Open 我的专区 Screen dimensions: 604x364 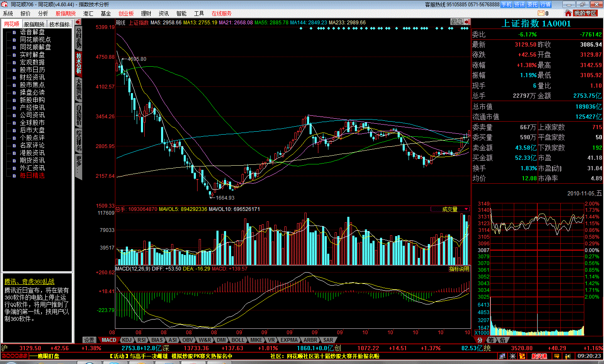click(x=585, y=13)
